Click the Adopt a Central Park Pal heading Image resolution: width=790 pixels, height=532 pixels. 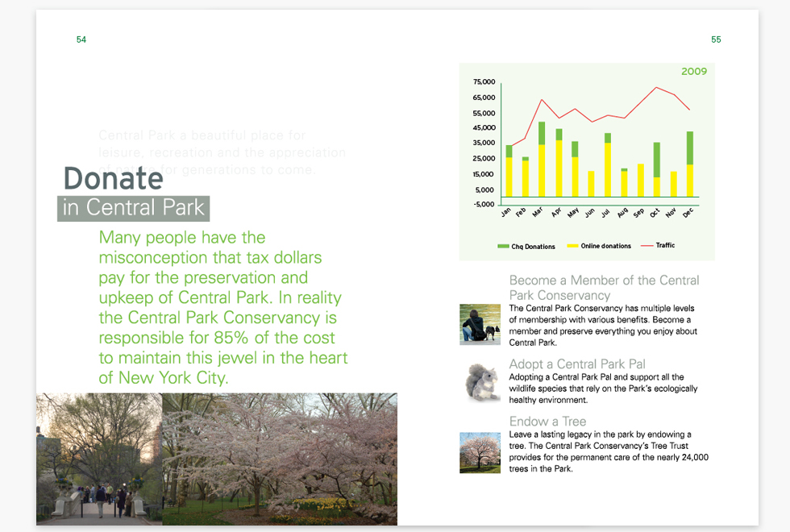click(x=577, y=364)
